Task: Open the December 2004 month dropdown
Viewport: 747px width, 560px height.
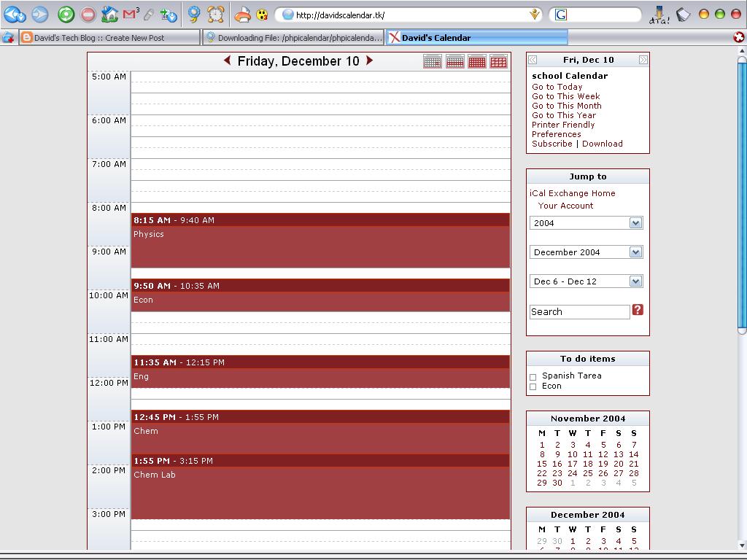Action: [635, 252]
